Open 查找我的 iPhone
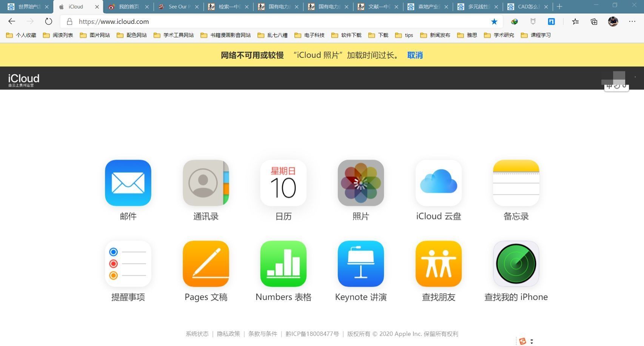644x346 pixels. click(x=516, y=264)
